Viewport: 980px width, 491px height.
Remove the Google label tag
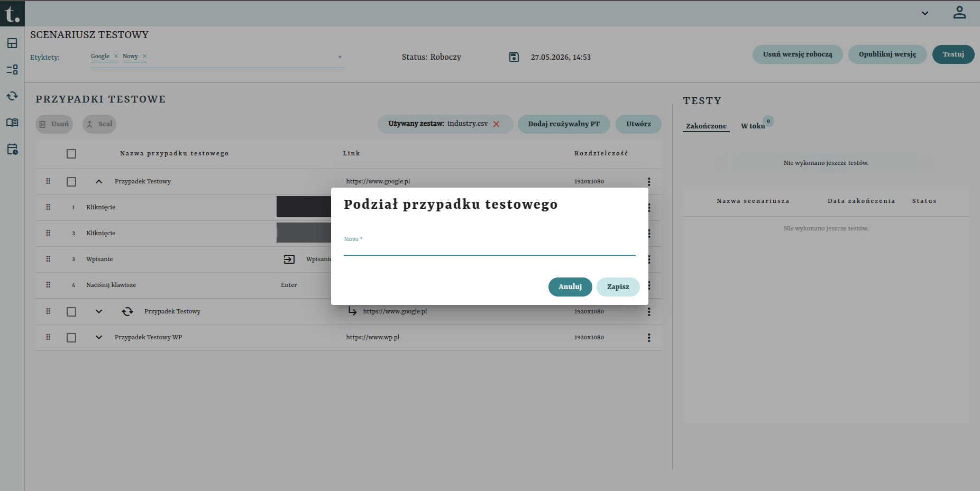pos(116,56)
